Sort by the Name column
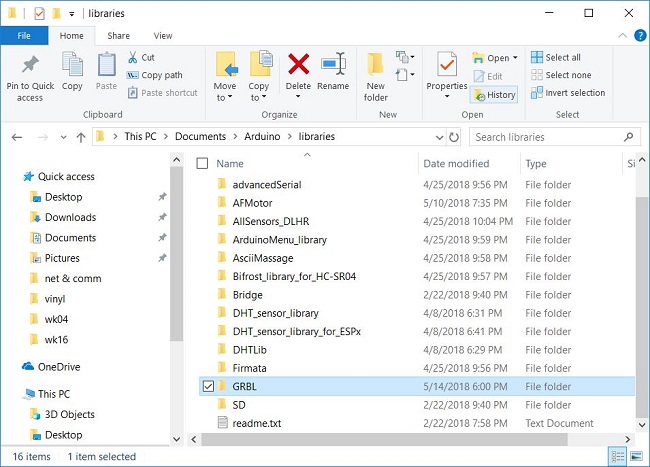The width and height of the screenshot is (650, 467). pyautogui.click(x=230, y=163)
